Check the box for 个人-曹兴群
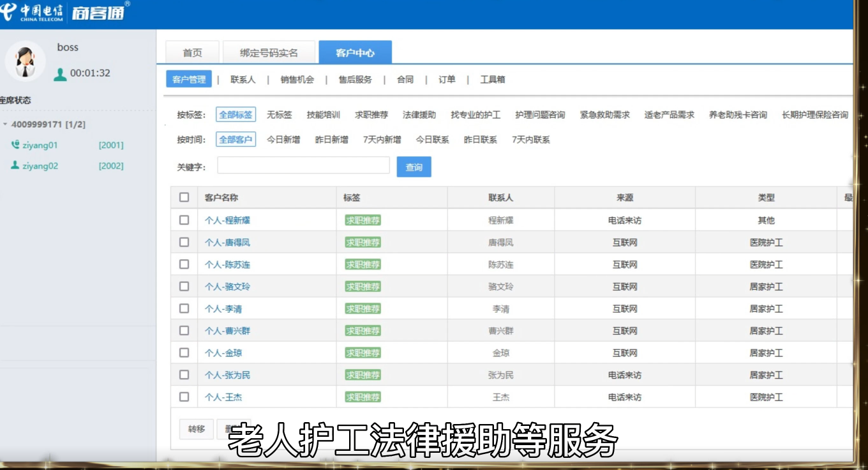 (184, 330)
